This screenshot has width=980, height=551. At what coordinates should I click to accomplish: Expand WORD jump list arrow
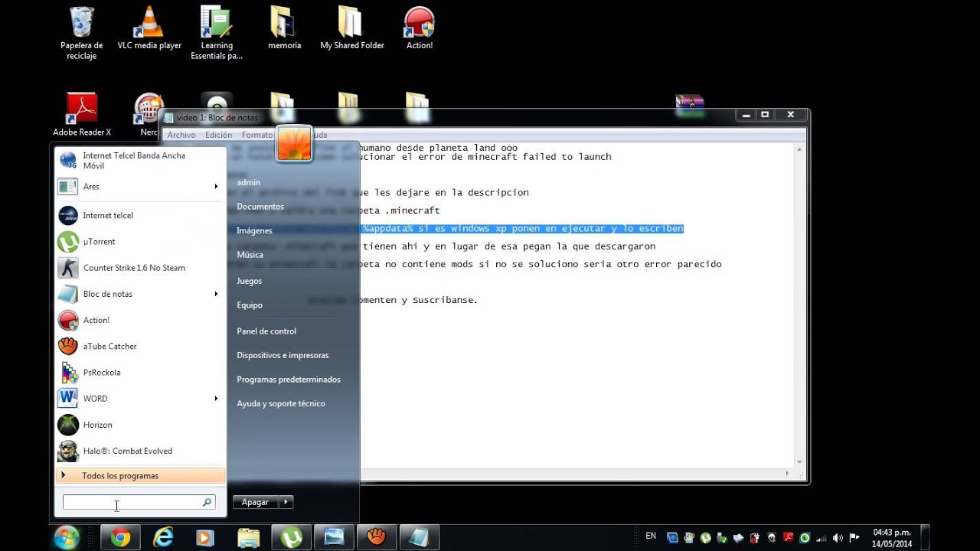[216, 398]
